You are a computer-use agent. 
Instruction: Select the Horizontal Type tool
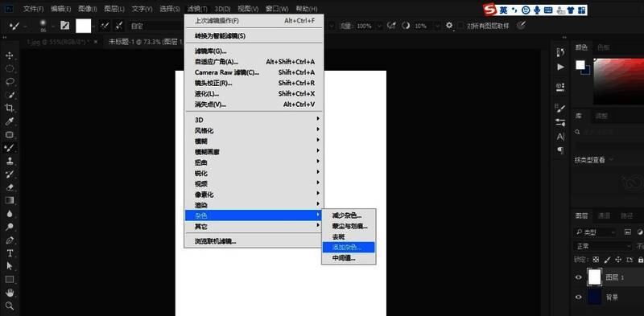click(x=10, y=252)
